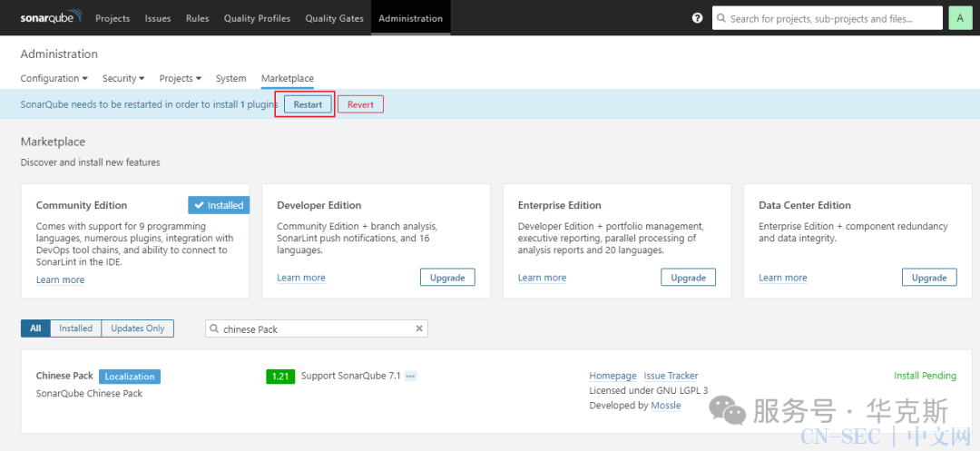Focus the top project search box
This screenshot has width=980, height=451.
828,18
